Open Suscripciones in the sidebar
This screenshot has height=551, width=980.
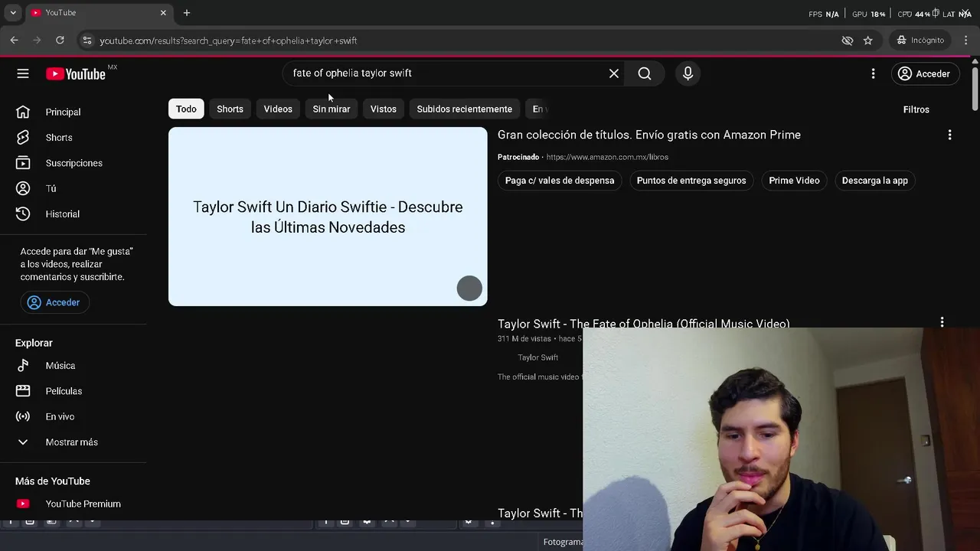[x=73, y=163]
